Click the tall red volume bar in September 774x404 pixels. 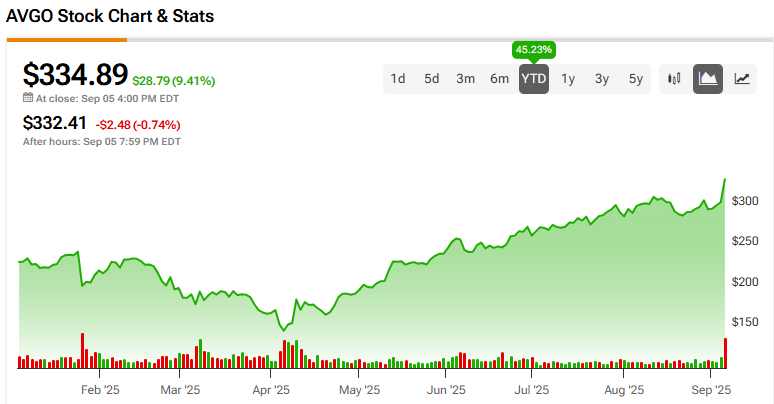(725, 354)
